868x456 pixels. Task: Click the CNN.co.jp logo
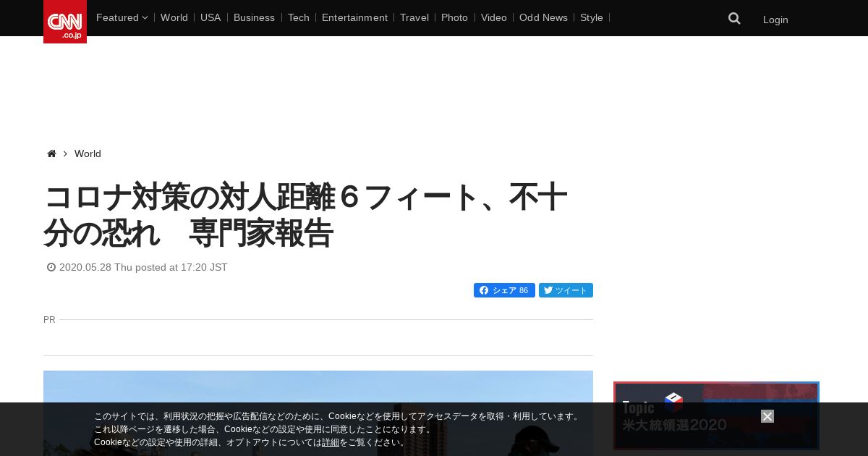[65, 22]
